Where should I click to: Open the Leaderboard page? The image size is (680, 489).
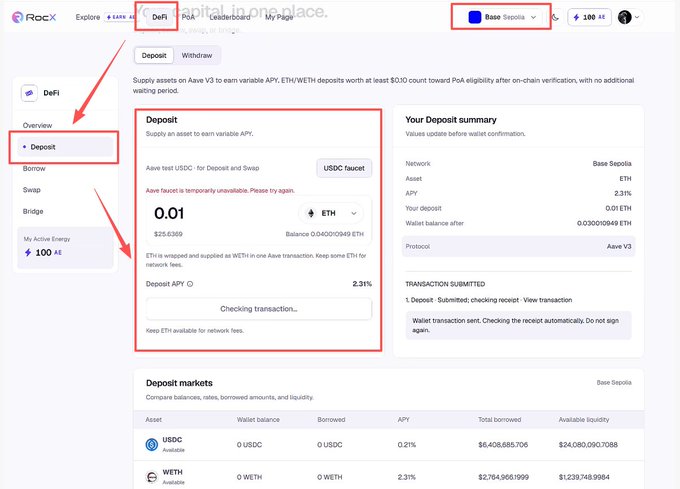click(230, 17)
